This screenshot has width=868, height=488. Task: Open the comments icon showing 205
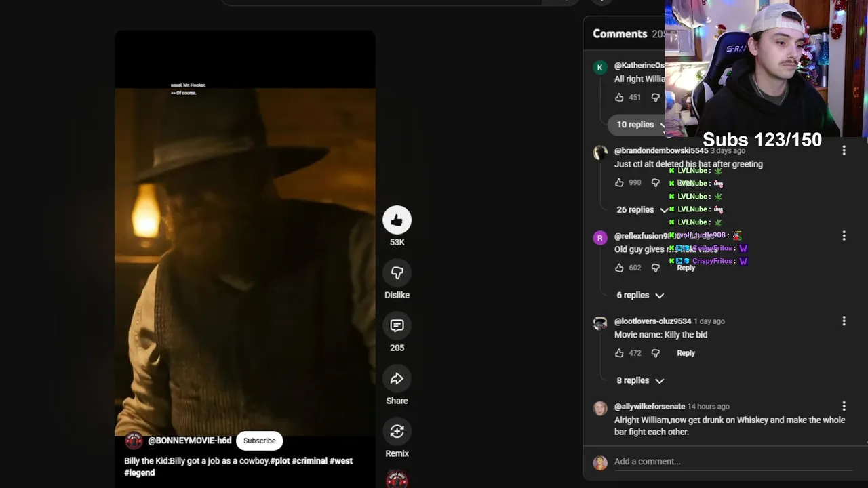pyautogui.click(x=397, y=326)
